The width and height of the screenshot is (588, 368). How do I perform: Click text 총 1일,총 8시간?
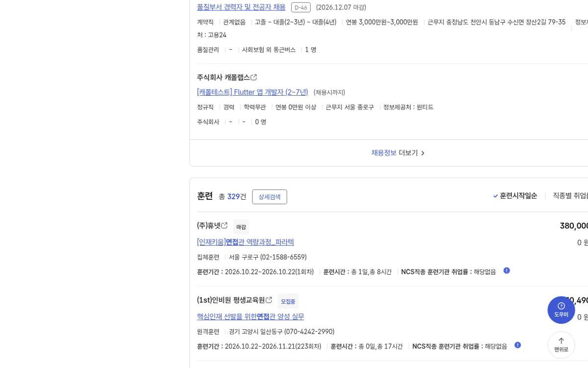click(x=371, y=272)
